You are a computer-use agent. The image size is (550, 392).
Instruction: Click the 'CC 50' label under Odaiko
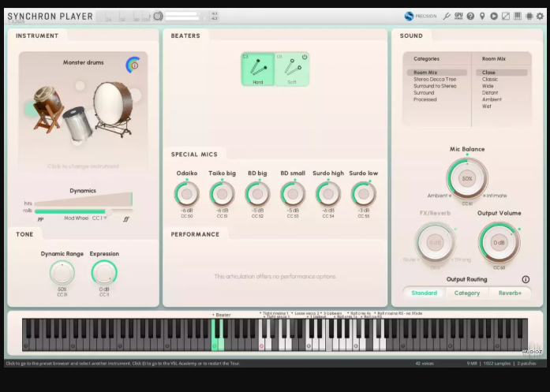pyautogui.click(x=187, y=216)
